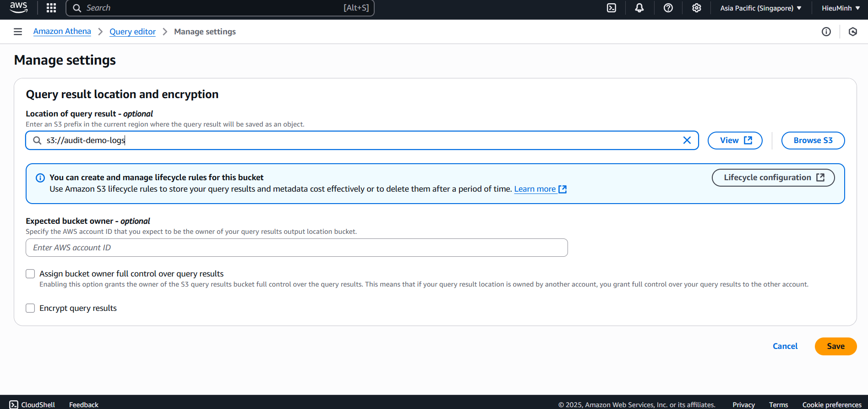Image resolution: width=868 pixels, height=409 pixels.
Task: Click the View button
Action: 735,140
